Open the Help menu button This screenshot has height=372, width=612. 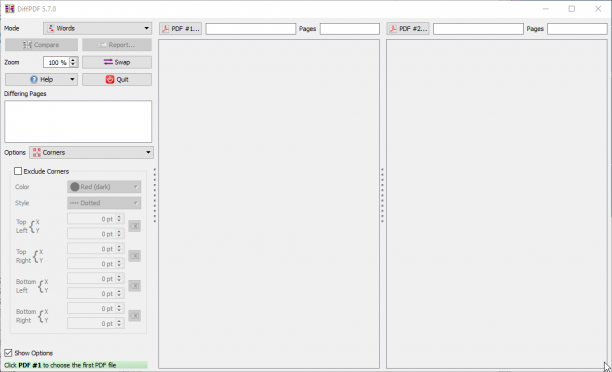41,79
